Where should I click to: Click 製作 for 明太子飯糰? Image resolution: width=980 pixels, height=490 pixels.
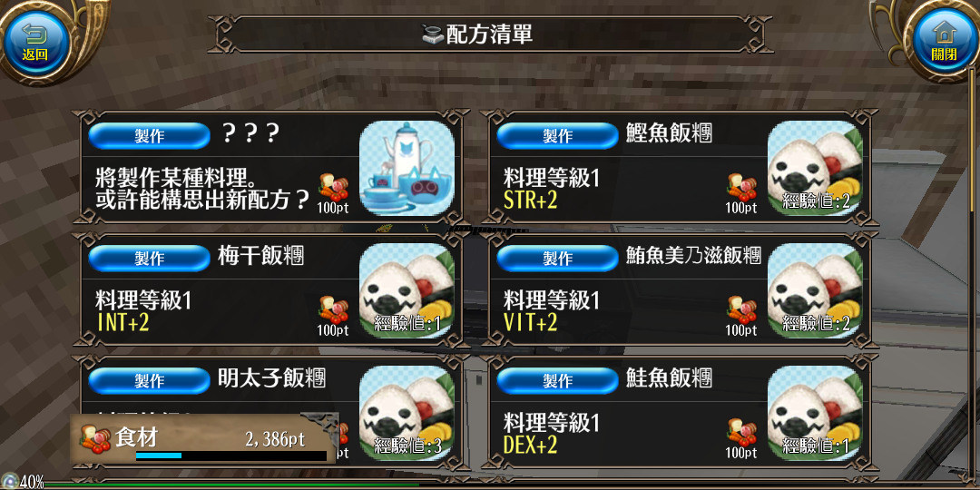point(149,380)
